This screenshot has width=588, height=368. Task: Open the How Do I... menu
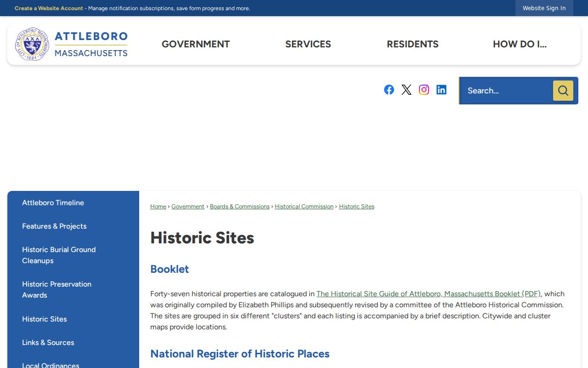[520, 44]
